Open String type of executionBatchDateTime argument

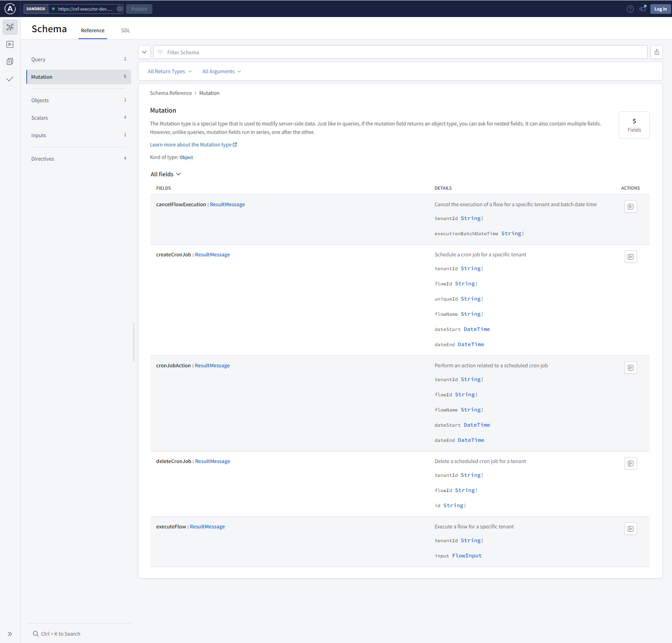coord(512,233)
